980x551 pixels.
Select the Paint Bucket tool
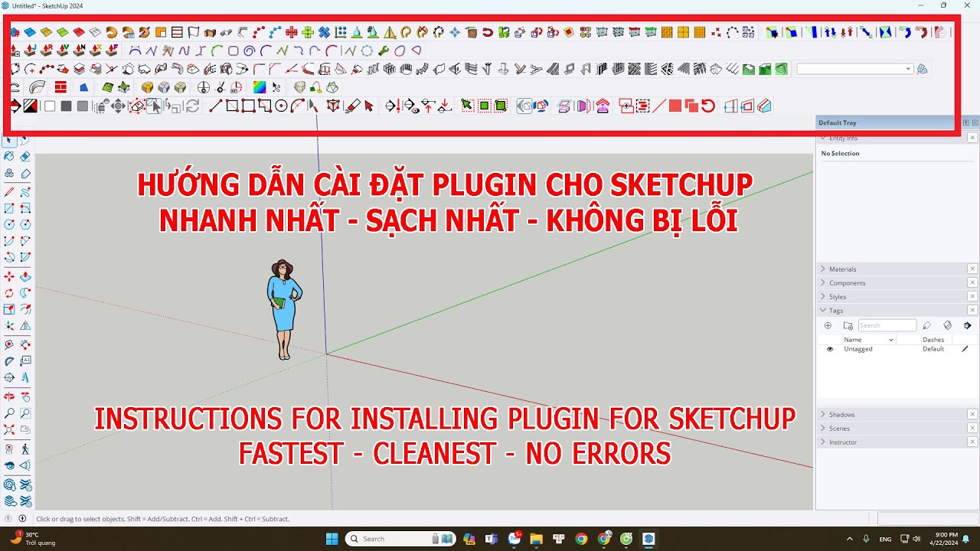[x=9, y=157]
